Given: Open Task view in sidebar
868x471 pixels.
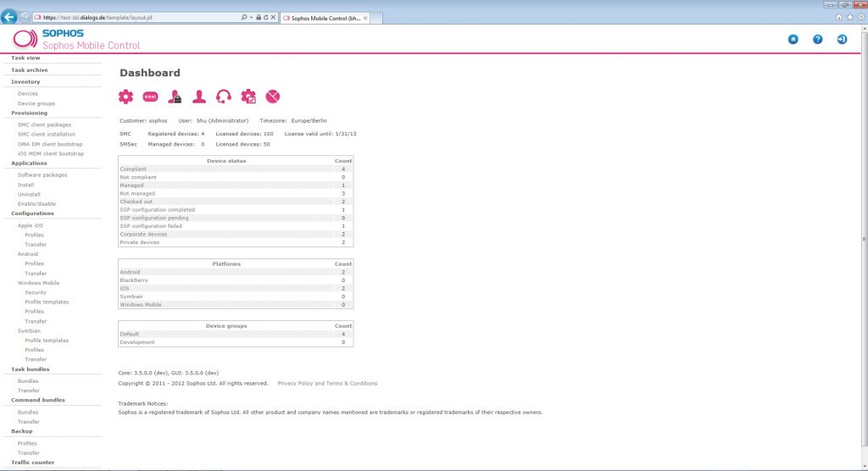Looking at the screenshot, I should tap(25, 58).
